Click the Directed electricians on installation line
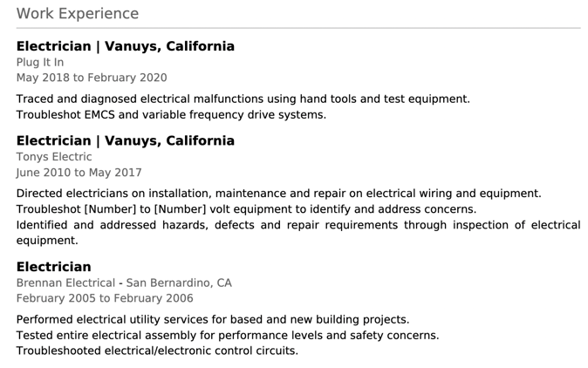Viewport: 588px width, 368px height. click(279, 194)
